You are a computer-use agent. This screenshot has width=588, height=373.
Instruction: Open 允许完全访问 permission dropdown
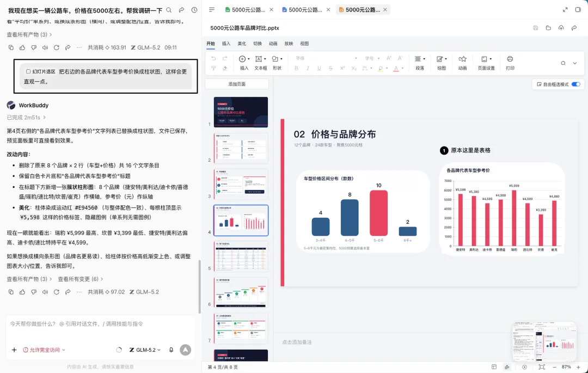click(x=44, y=350)
